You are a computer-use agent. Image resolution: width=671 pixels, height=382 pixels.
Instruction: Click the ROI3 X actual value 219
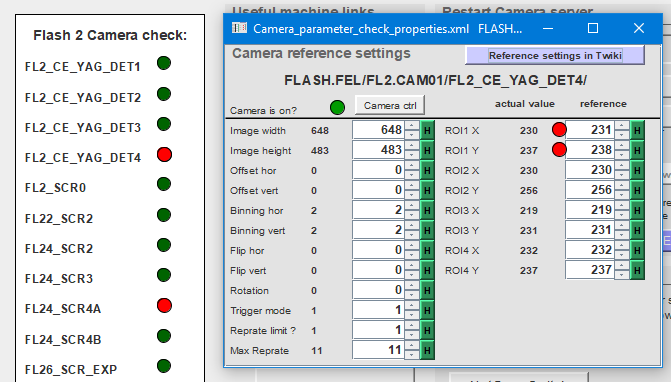click(x=528, y=210)
